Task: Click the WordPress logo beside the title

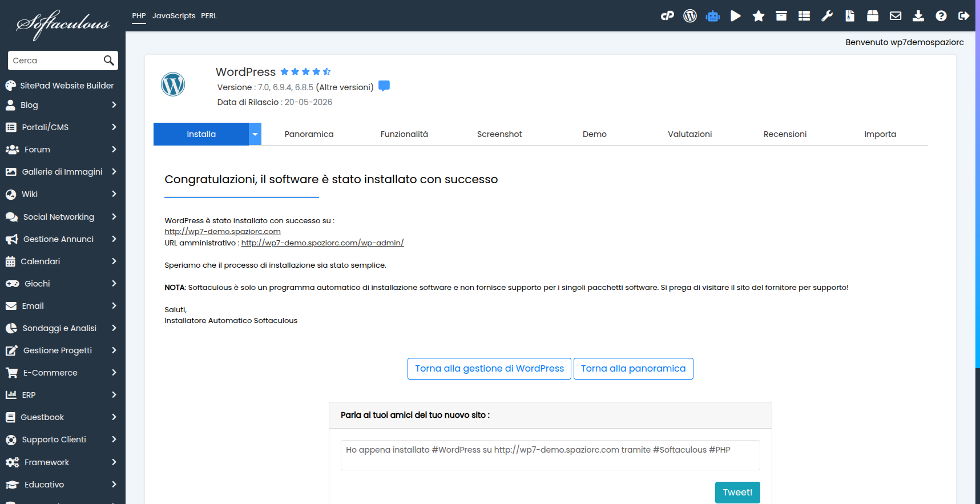Action: 173,84
